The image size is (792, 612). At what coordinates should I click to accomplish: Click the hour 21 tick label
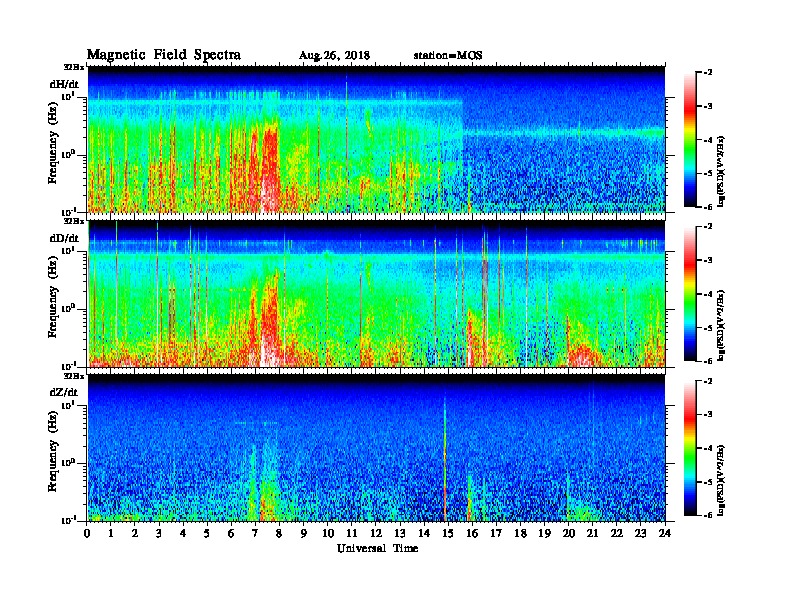point(592,533)
